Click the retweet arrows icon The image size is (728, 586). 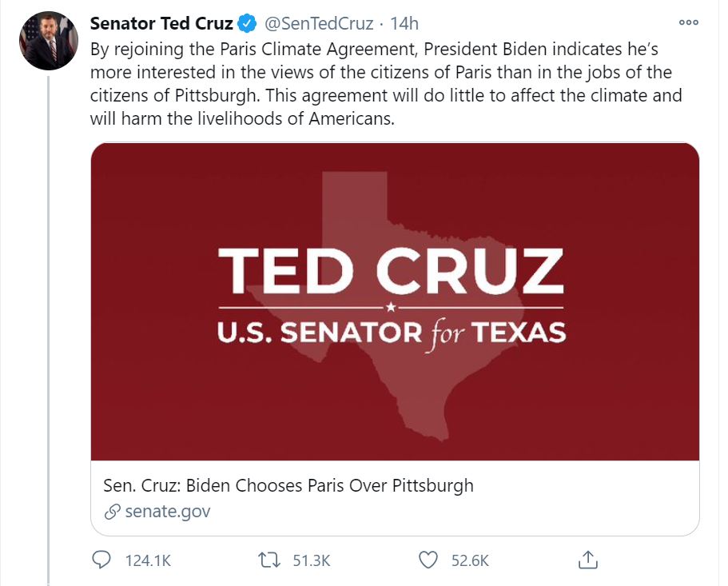269,560
